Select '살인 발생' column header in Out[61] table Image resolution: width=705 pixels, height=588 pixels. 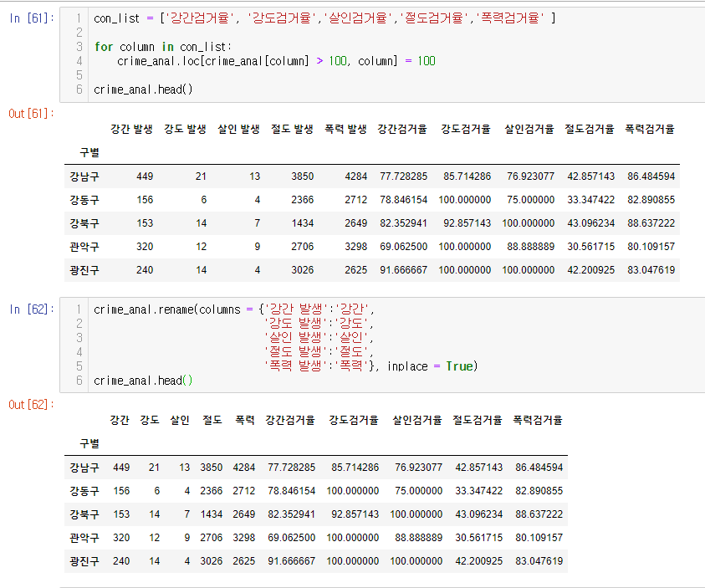pos(238,130)
